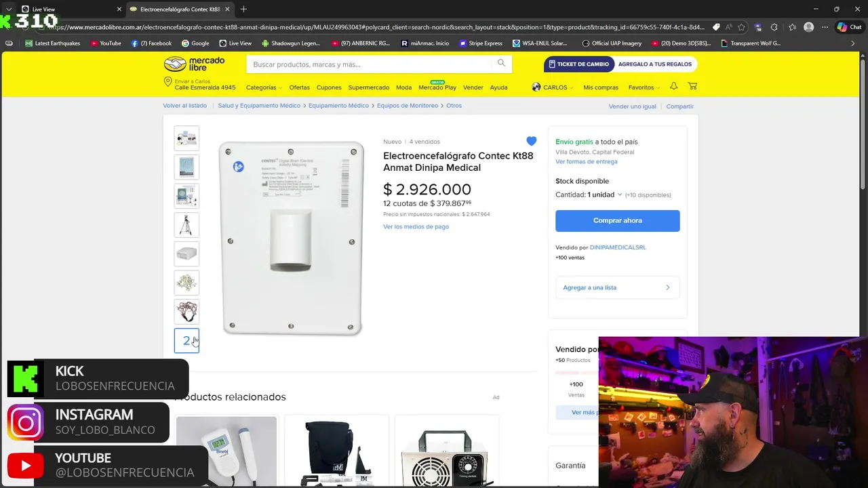Open the Stripe Express bookmark
The image size is (868, 488).
pyautogui.click(x=481, y=43)
